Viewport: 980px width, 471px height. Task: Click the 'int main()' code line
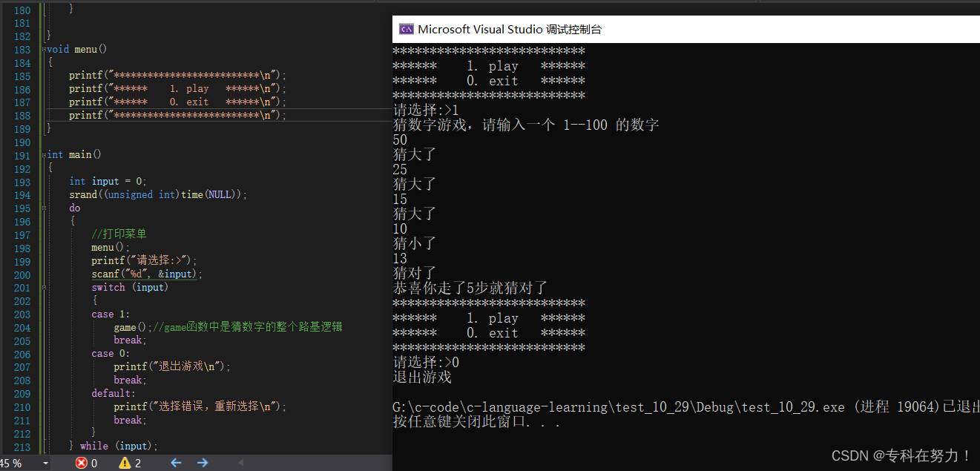click(74, 154)
